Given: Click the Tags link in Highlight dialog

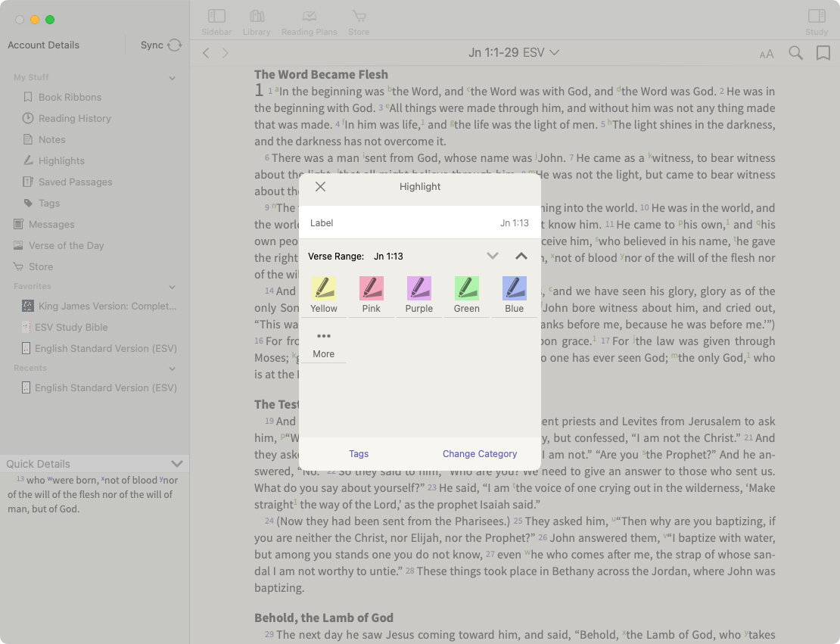Looking at the screenshot, I should (x=359, y=454).
